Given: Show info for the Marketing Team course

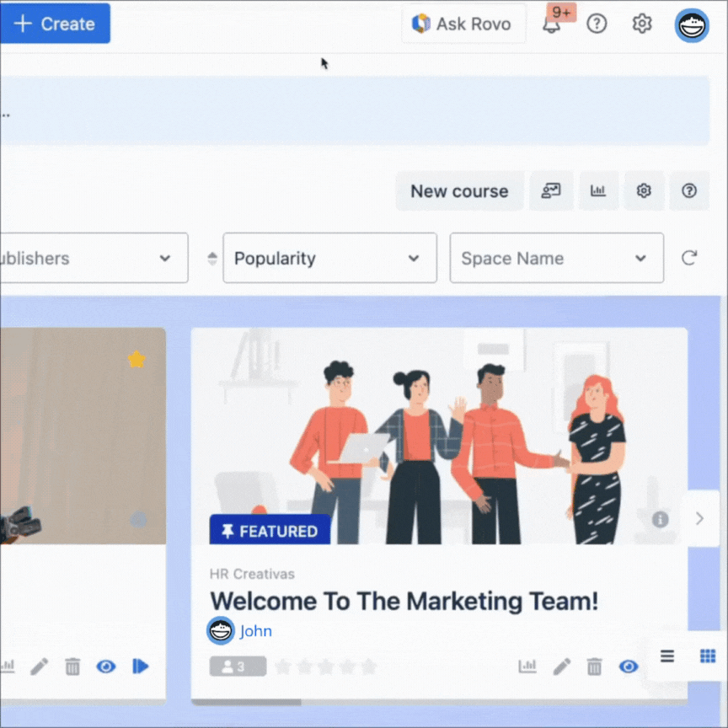Looking at the screenshot, I should click(660, 519).
